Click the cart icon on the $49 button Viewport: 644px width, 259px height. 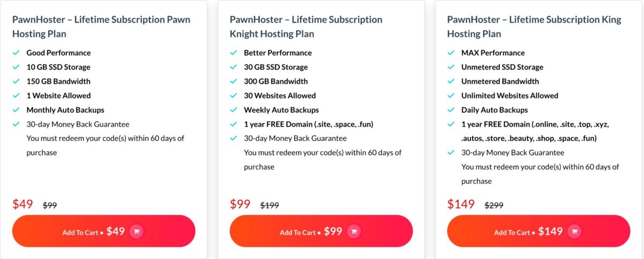136,232
